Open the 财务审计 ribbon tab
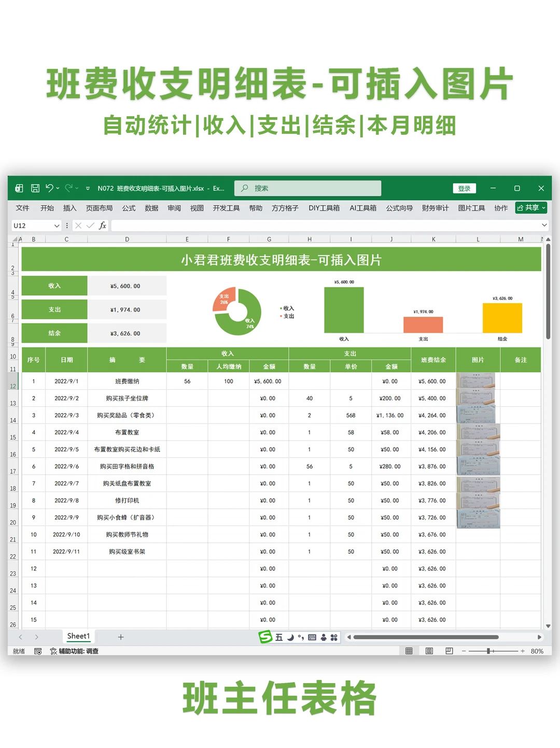The width and height of the screenshot is (560, 748). pos(435,208)
